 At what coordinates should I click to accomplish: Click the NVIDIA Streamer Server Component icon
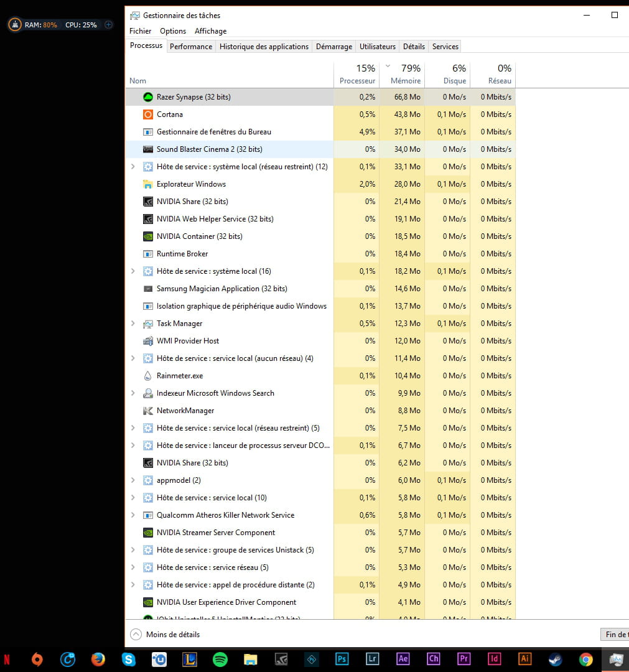(x=148, y=533)
